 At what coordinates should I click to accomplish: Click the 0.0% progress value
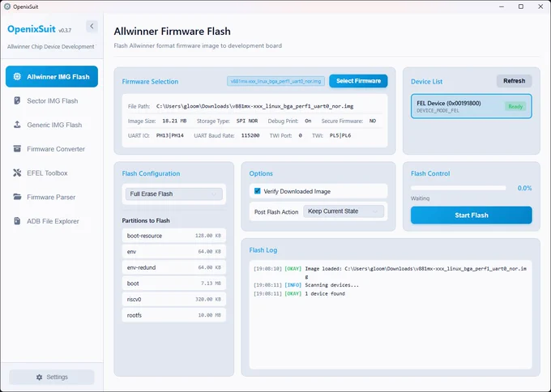524,188
